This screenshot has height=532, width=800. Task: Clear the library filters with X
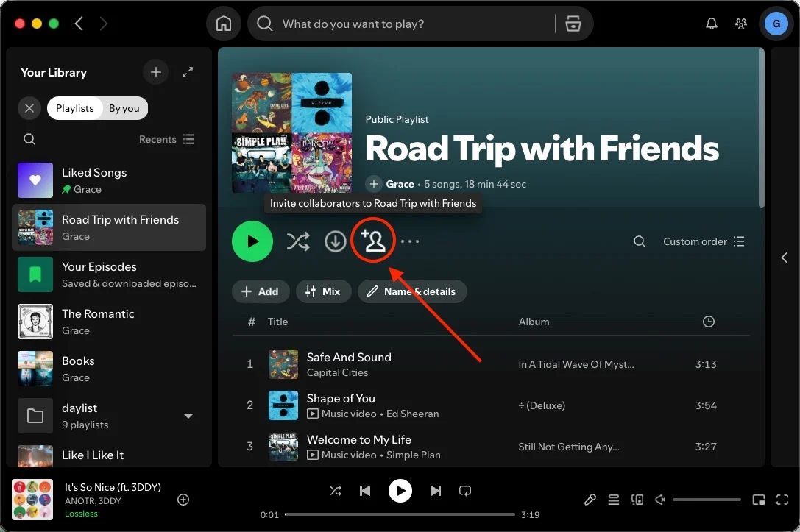[x=29, y=108]
